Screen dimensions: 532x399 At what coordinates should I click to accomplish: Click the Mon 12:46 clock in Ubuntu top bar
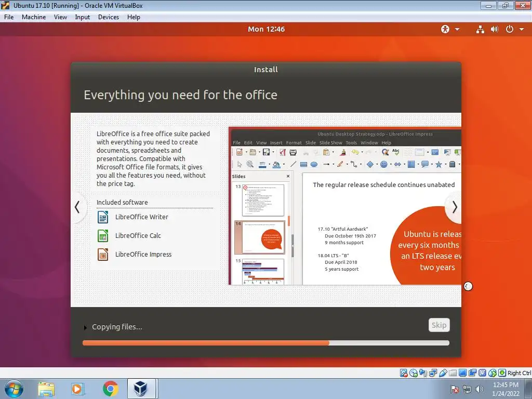[267, 29]
